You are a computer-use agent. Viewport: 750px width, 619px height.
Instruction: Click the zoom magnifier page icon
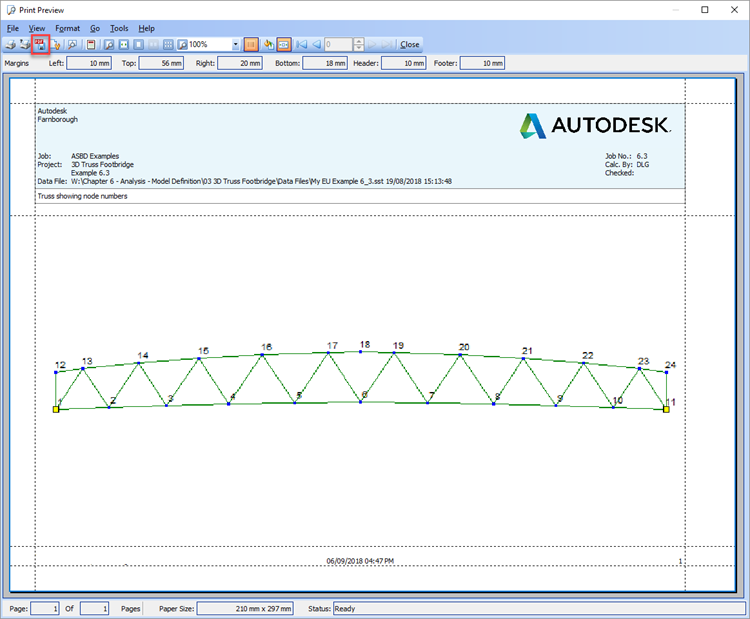[x=109, y=44]
